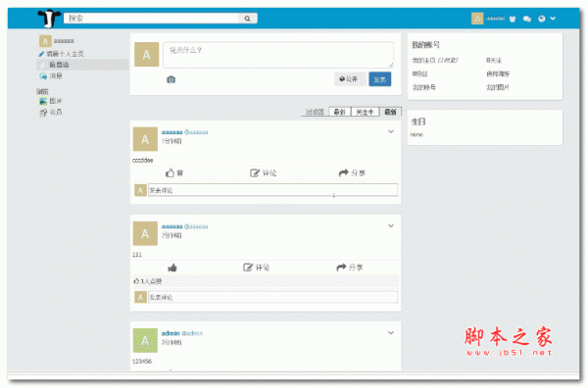Click the "cccddee" post text

point(143,160)
